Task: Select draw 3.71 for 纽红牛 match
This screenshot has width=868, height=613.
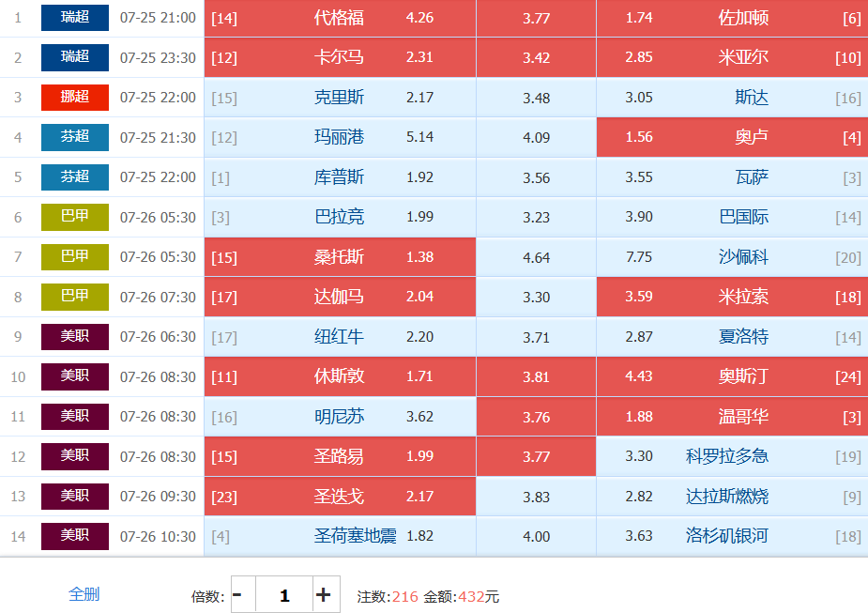Action: pyautogui.click(x=536, y=337)
